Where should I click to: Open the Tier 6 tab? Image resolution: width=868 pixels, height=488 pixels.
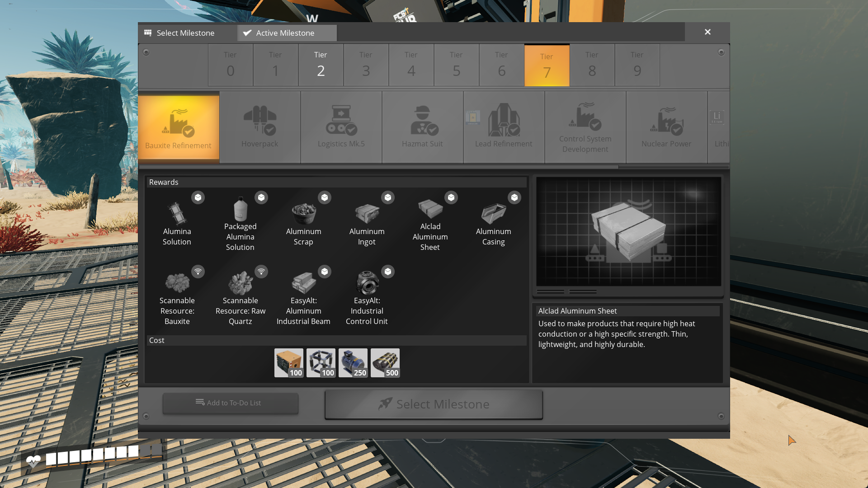502,65
